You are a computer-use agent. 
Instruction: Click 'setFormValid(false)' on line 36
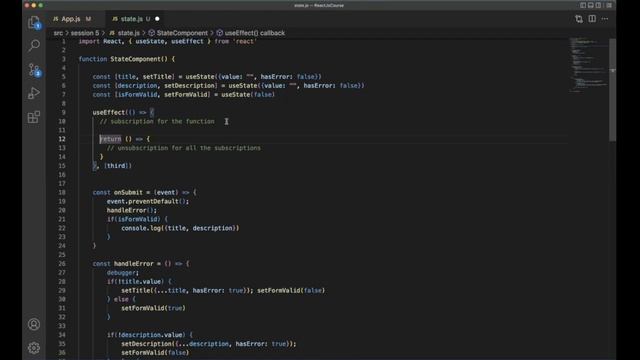click(155, 353)
